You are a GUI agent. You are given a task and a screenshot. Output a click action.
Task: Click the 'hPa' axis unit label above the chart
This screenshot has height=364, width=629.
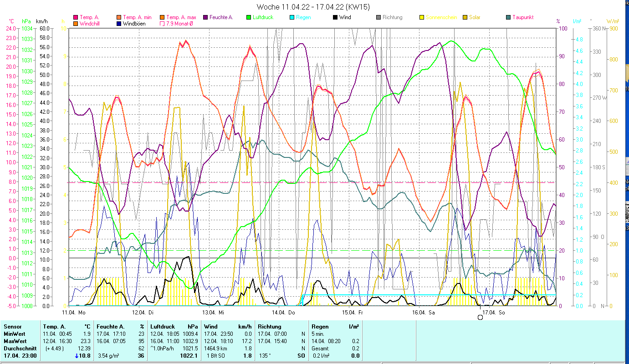point(26,21)
